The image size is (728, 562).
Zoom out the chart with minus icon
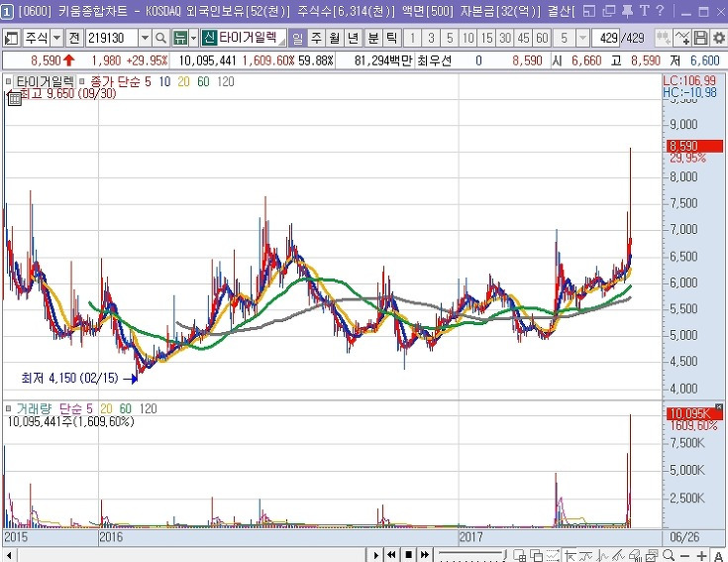[684, 556]
